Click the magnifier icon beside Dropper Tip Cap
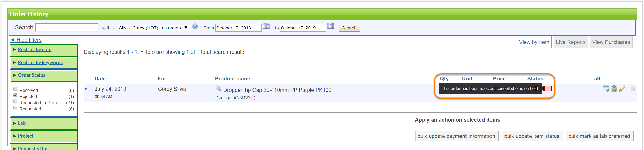The image size is (644, 150). 218,88
